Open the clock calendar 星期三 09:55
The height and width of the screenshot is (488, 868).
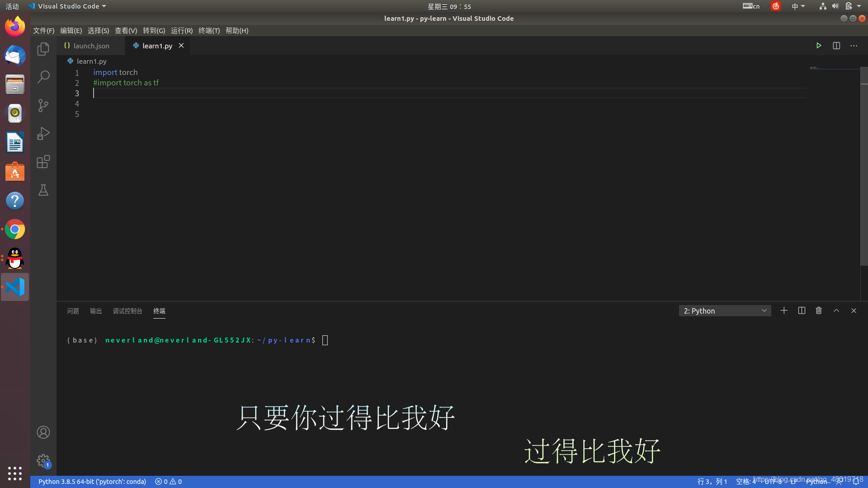[449, 6]
